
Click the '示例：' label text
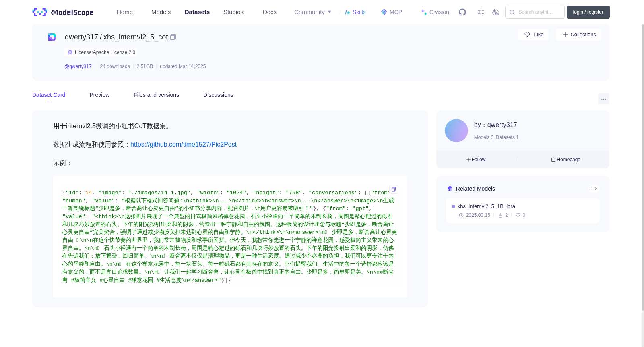62,163
